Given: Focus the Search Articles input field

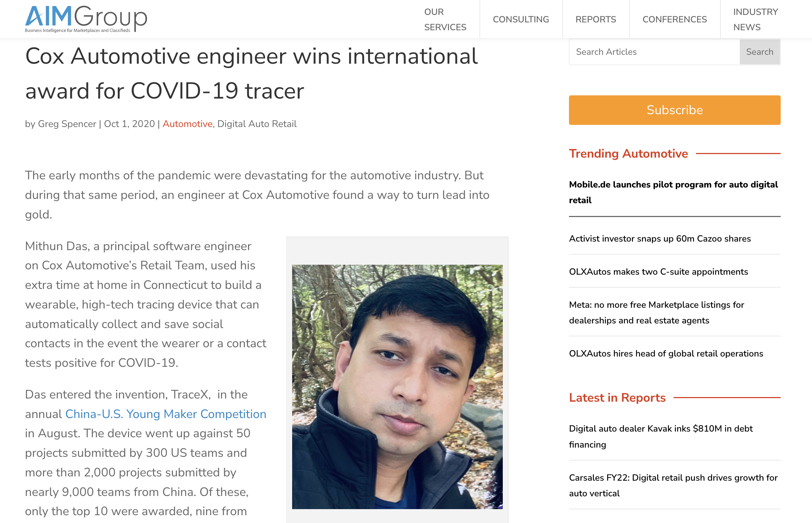Looking at the screenshot, I should tap(654, 52).
